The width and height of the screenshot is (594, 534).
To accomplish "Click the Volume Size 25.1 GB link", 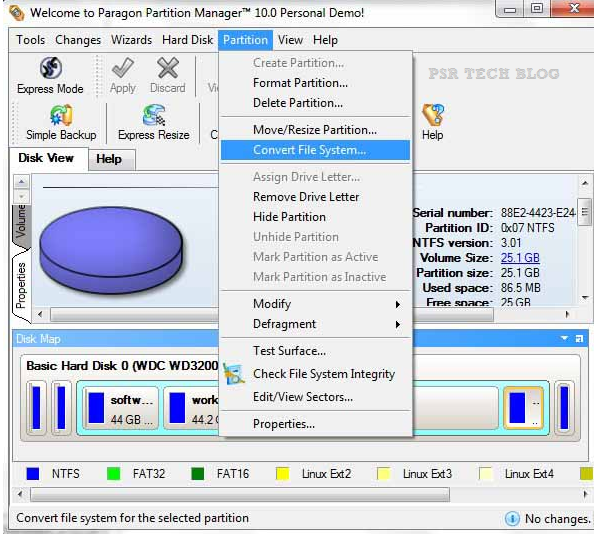I will [x=520, y=258].
